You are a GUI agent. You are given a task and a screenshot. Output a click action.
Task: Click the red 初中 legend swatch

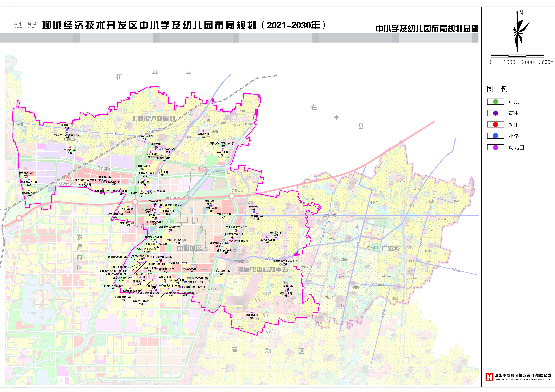tap(495, 125)
